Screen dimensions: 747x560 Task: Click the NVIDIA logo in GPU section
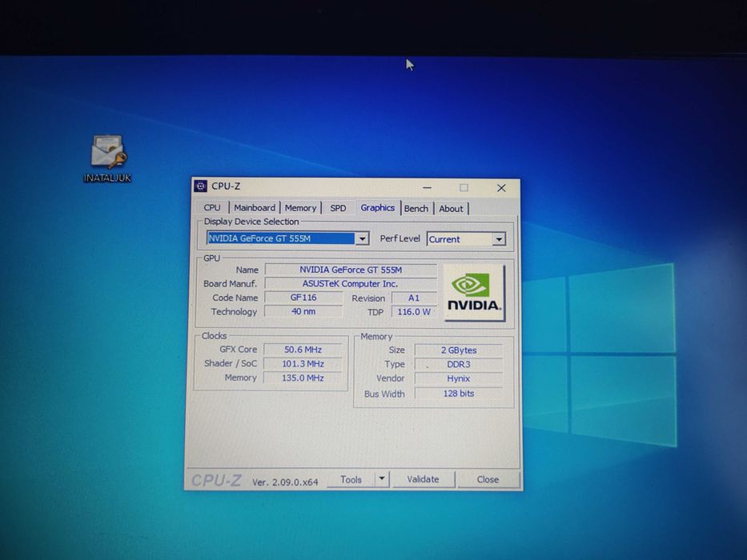coord(474,293)
